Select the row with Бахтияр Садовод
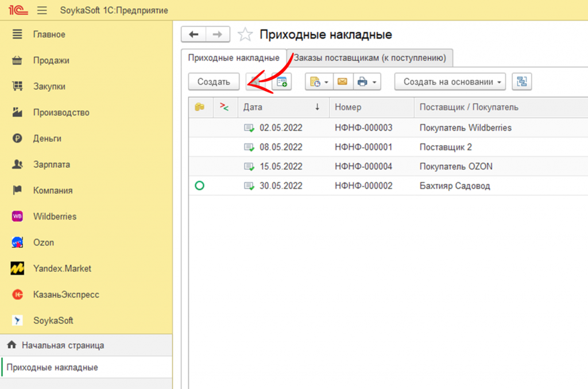This screenshot has height=389, width=588. pyautogui.click(x=455, y=186)
